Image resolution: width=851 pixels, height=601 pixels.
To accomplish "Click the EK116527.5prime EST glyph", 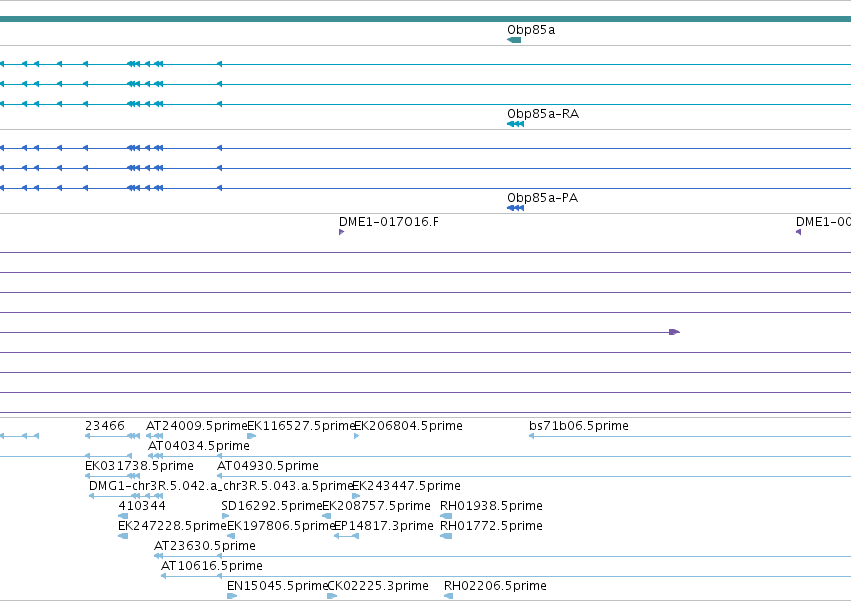I will point(252,435).
